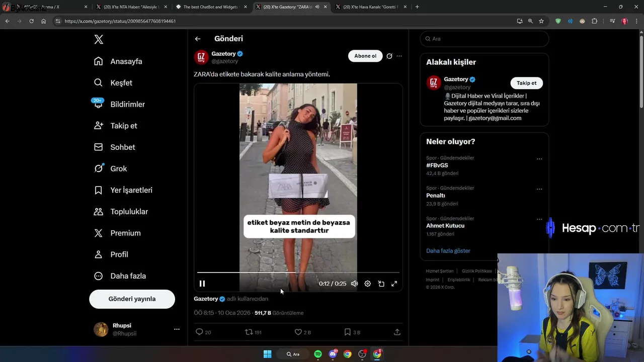Open Gazetory avatar on the post
The image size is (644, 362).
click(x=201, y=57)
